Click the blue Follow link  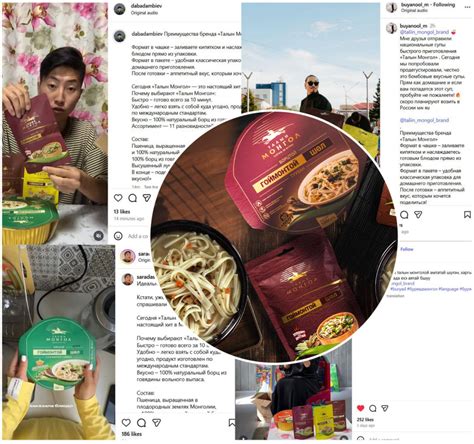407,249
